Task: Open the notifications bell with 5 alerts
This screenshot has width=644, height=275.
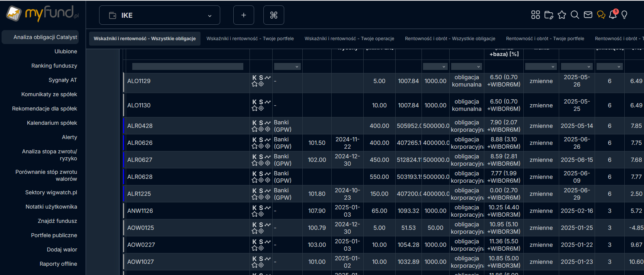Action: [612, 15]
